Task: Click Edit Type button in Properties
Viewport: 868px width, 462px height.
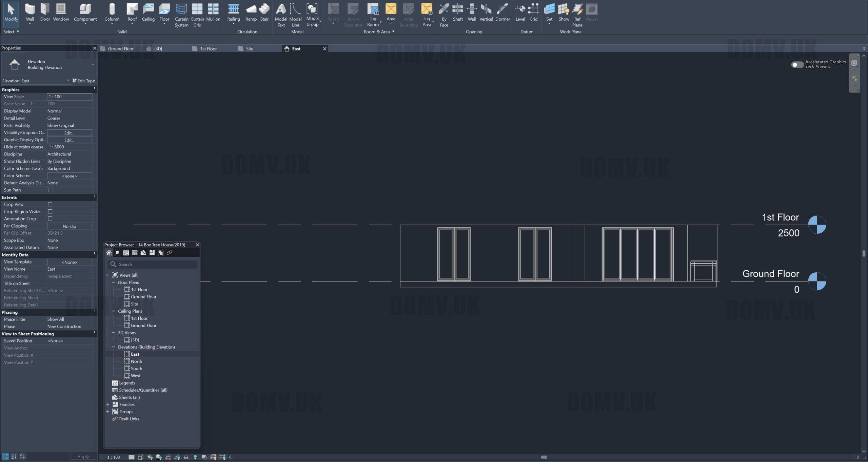Action: click(x=84, y=81)
